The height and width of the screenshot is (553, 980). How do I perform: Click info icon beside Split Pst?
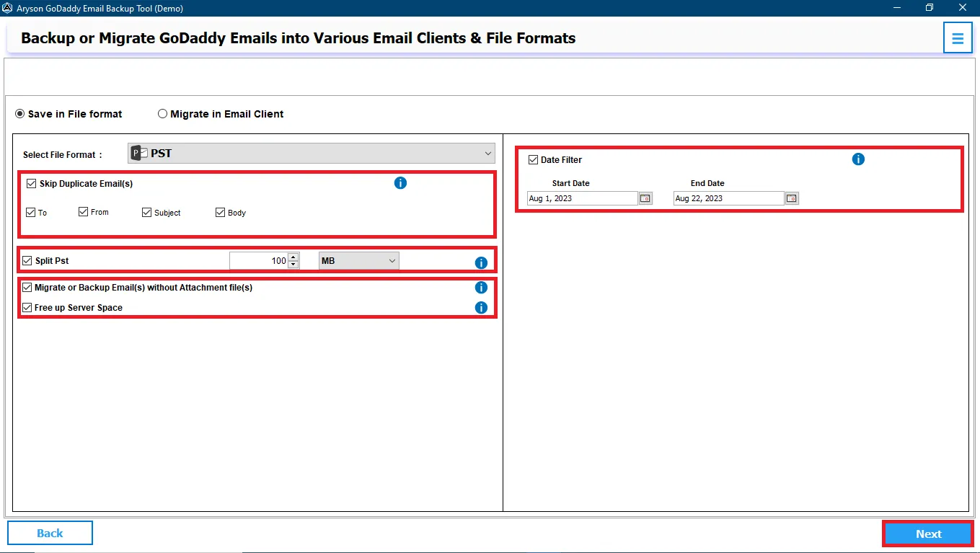coord(481,263)
